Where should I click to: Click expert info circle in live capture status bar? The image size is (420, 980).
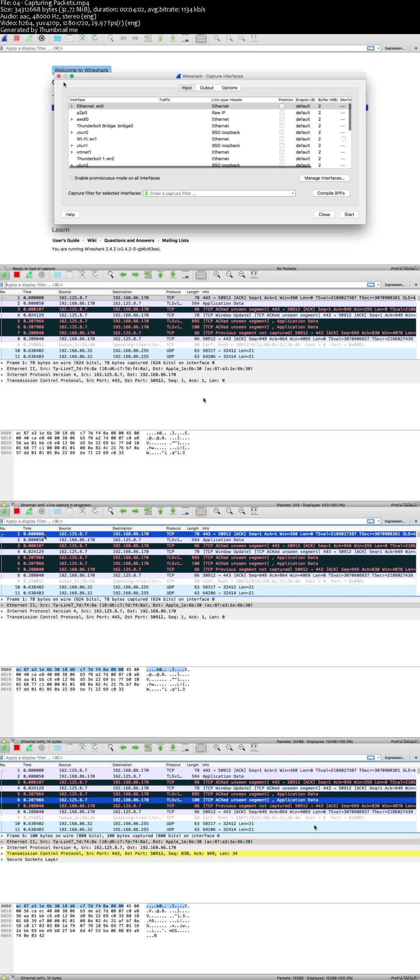point(4,505)
